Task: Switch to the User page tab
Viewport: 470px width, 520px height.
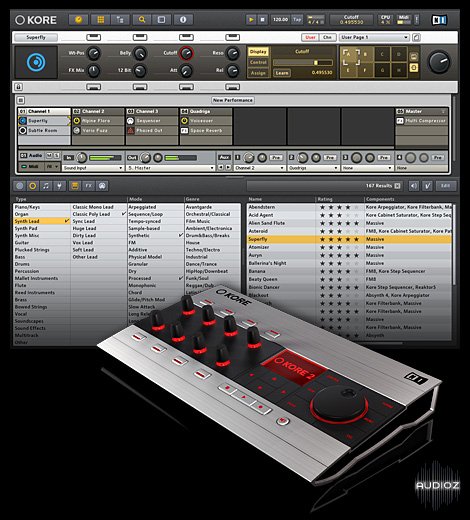Action: click(310, 37)
